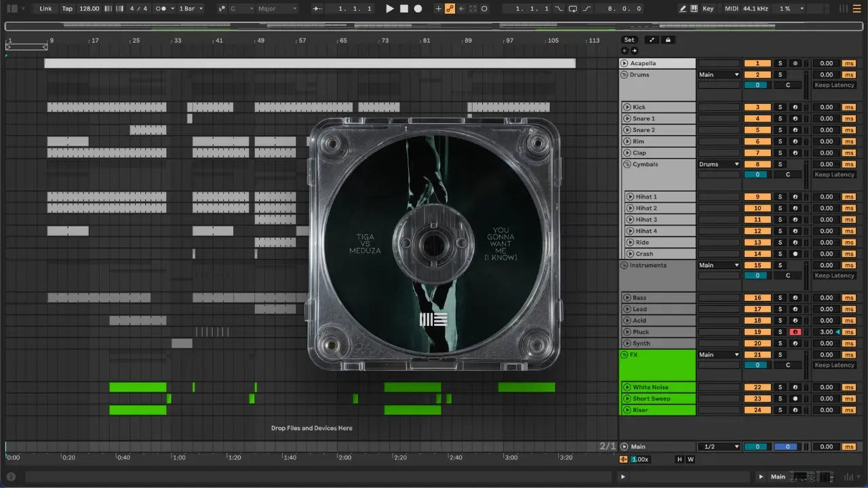Open the MIDI mapping mode
The width and height of the screenshot is (868, 488).
coord(731,9)
